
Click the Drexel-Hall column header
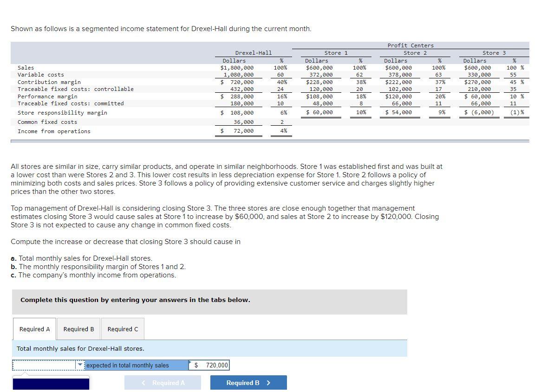253,53
